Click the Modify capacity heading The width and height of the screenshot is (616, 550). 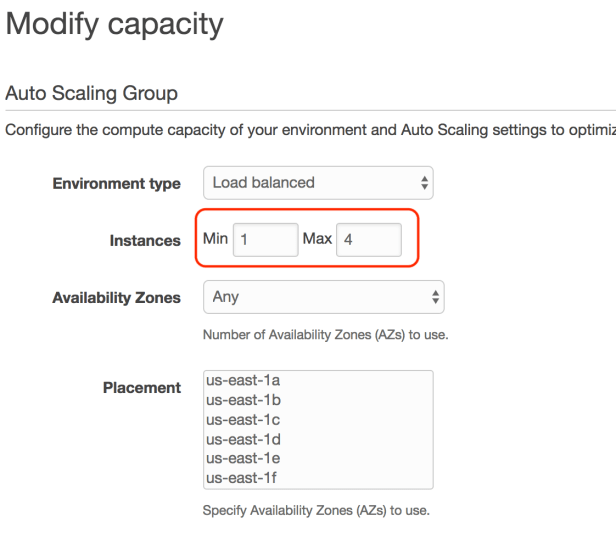click(x=114, y=24)
